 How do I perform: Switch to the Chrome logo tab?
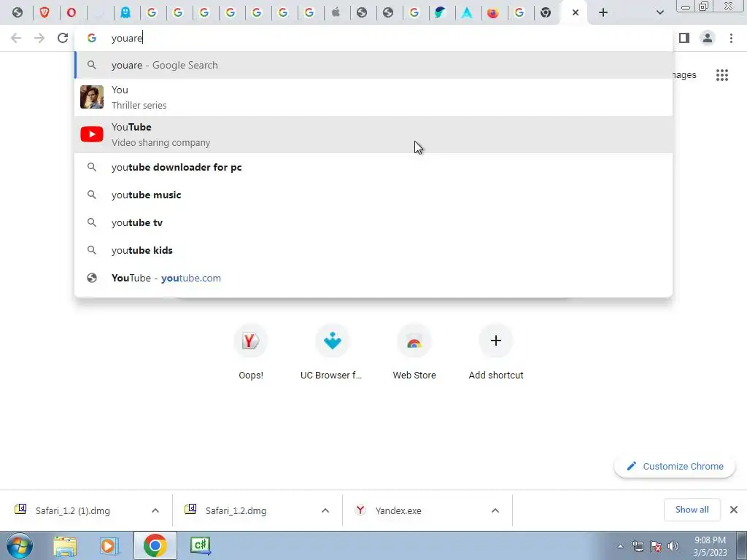tap(546, 12)
